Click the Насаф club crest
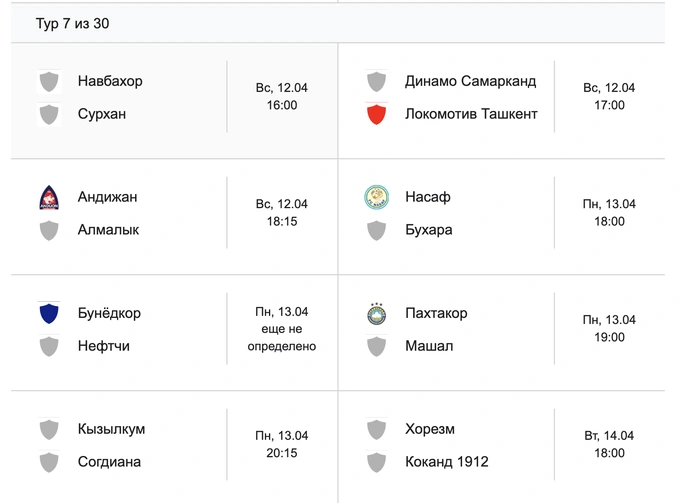 click(376, 197)
